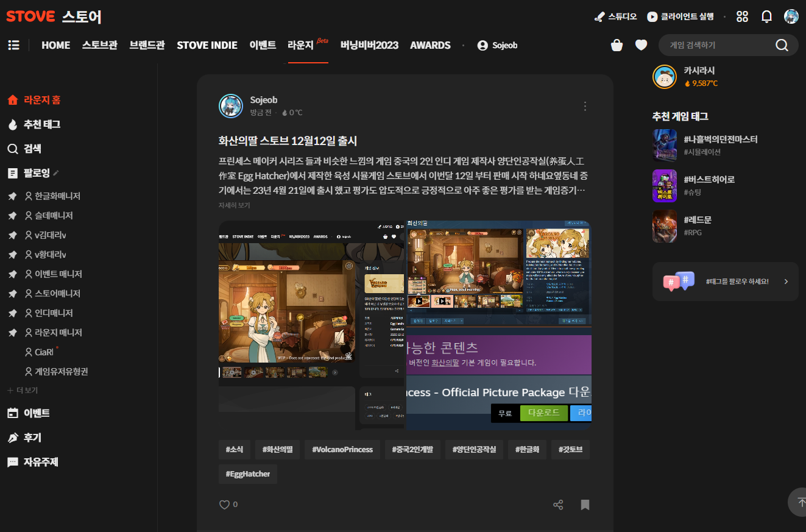Click the pencil edit icon next to 팔로잉
This screenshot has height=532, width=806.
(56, 173)
